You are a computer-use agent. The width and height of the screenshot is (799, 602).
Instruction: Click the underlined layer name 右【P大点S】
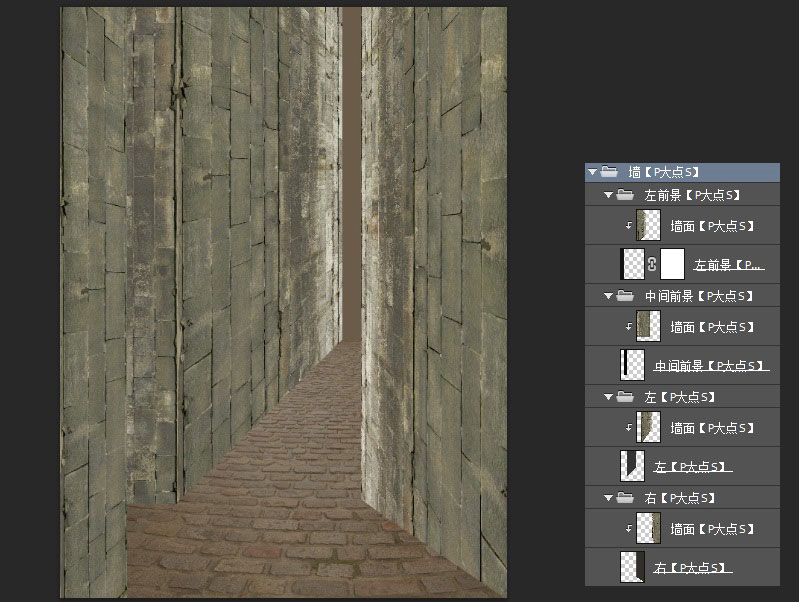(693, 568)
